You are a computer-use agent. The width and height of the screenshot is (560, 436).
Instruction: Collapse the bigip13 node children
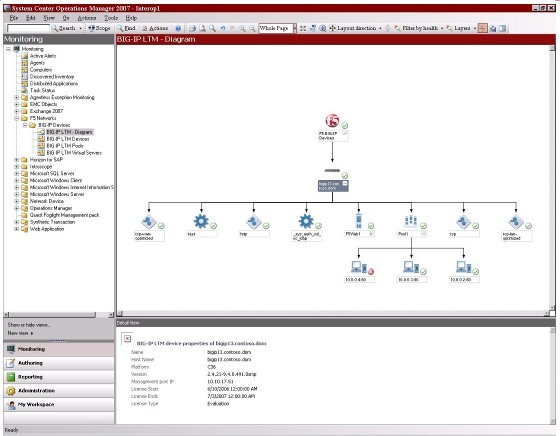point(345,183)
